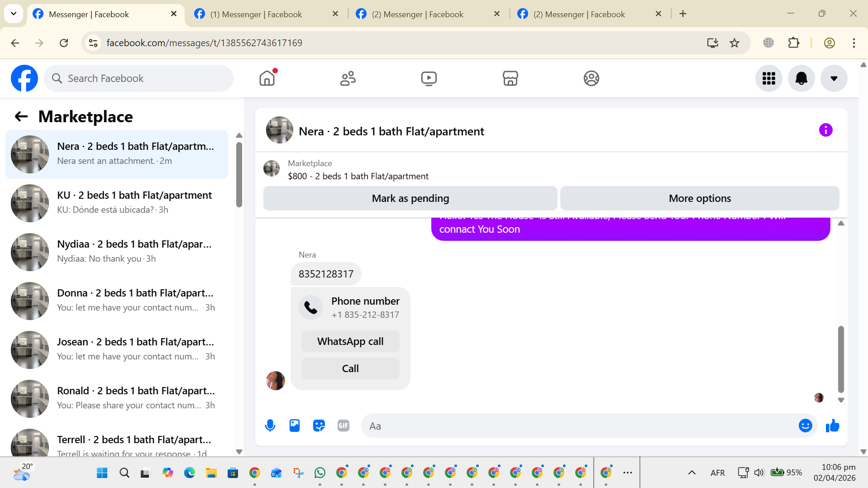
Task: Open the tab search dropdown in Chrome
Action: pyautogui.click(x=14, y=14)
